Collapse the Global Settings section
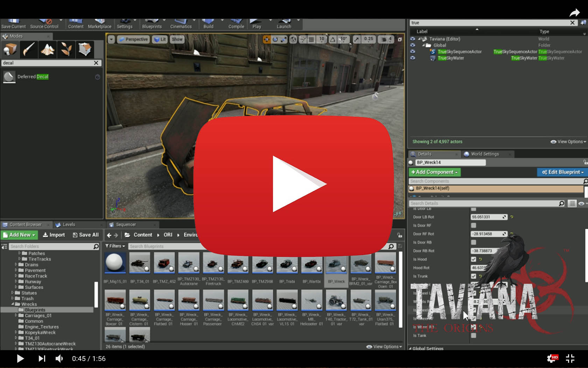The image size is (588, 368). click(410, 348)
